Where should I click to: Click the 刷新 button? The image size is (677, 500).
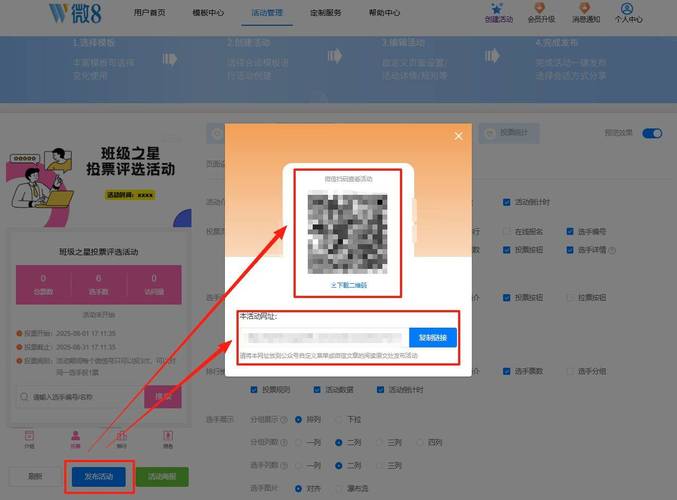pyautogui.click(x=35, y=477)
